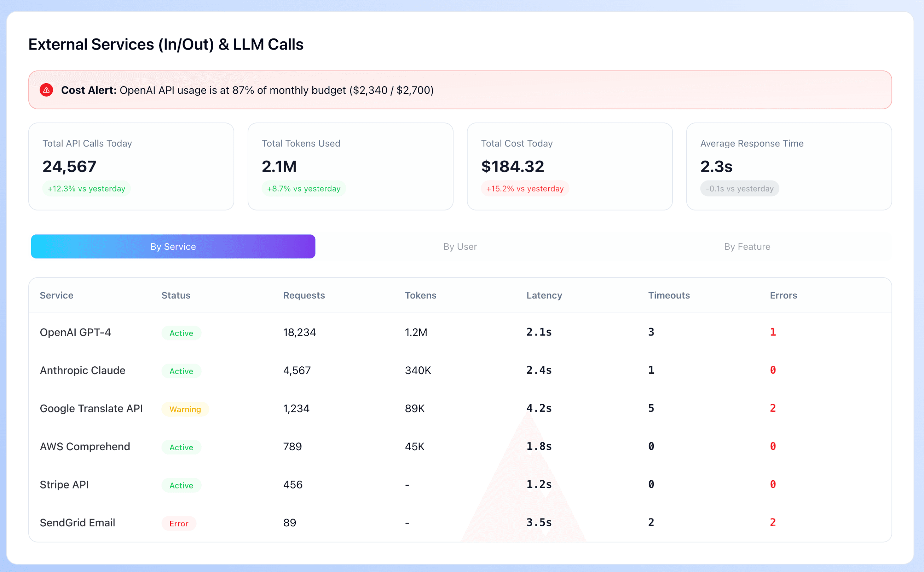Click the Warning badge for Google Translate API
This screenshot has height=572, width=924.
[185, 409]
